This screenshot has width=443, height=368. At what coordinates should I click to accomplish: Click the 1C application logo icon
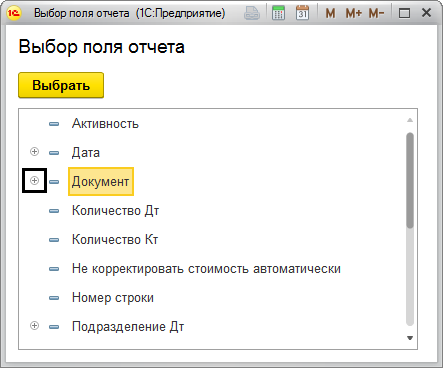click(14, 13)
